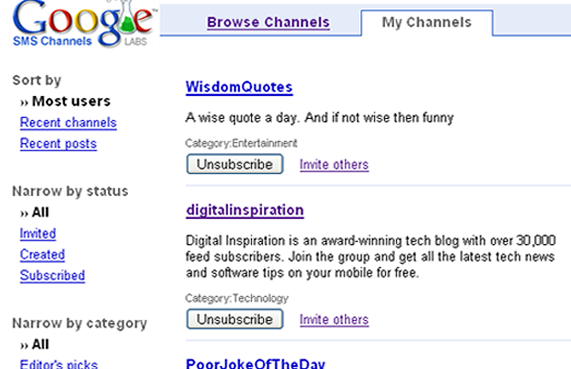Sort by Recent channels

click(68, 122)
